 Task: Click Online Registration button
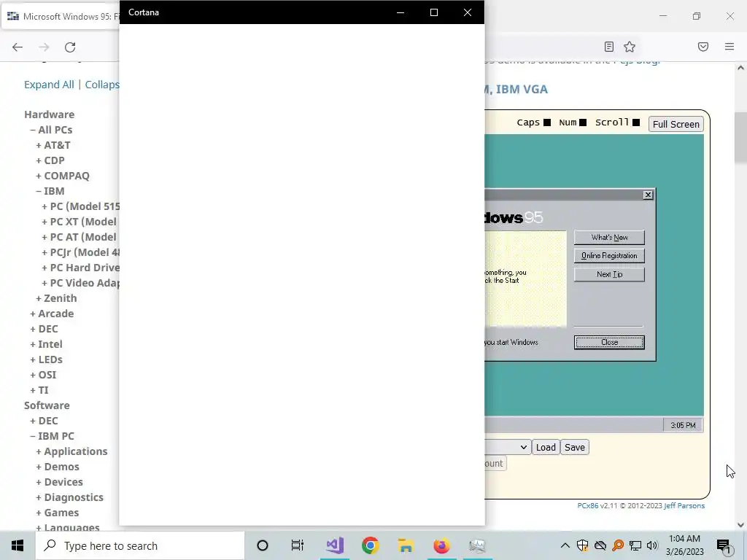pos(609,256)
